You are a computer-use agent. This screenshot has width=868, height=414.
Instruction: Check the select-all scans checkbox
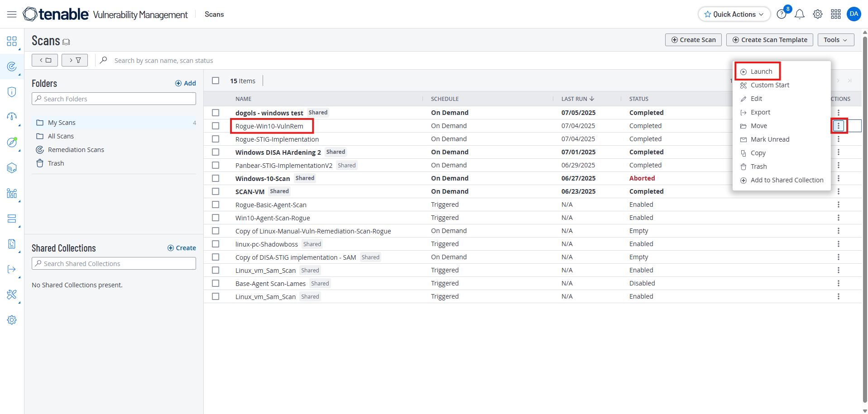tap(216, 81)
